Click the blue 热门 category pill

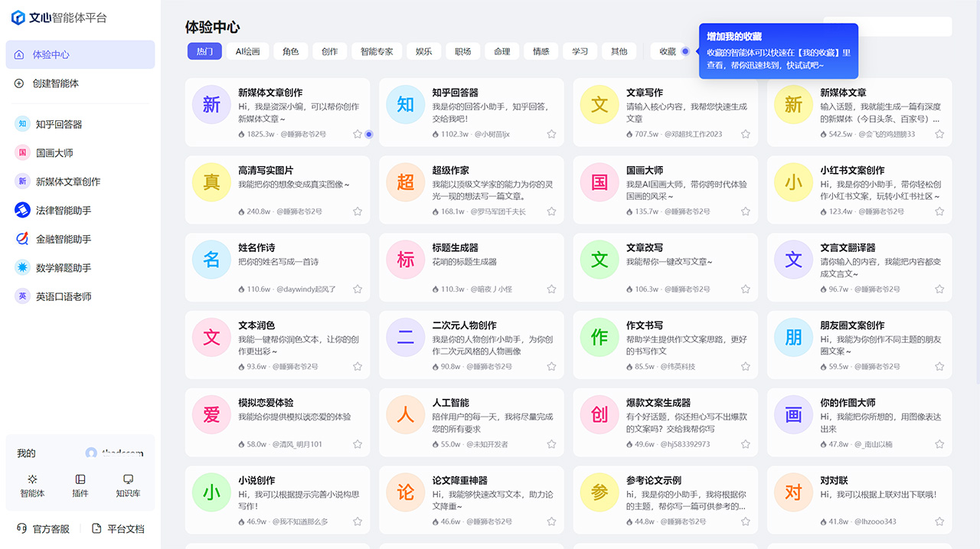pyautogui.click(x=204, y=51)
